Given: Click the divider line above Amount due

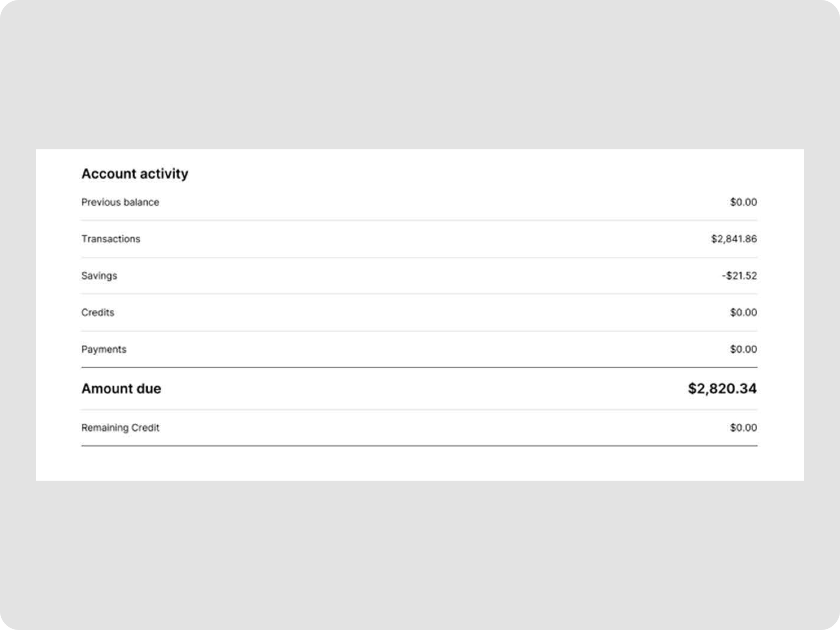Looking at the screenshot, I should click(x=419, y=367).
